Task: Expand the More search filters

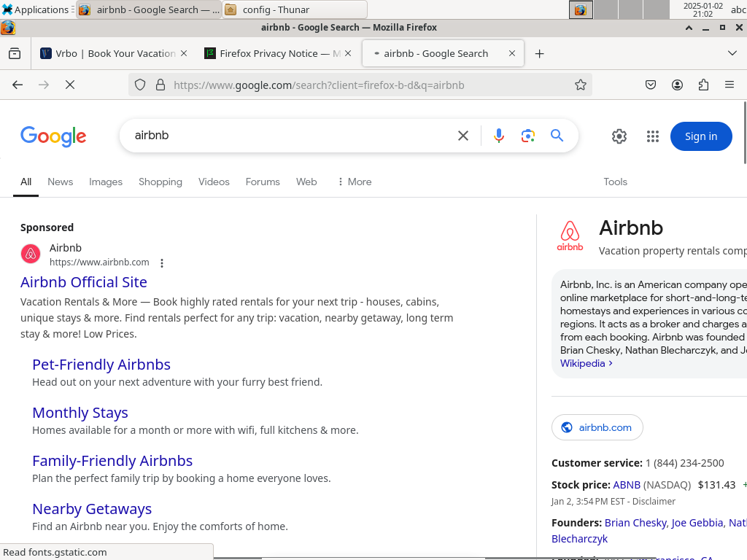Action: point(355,182)
